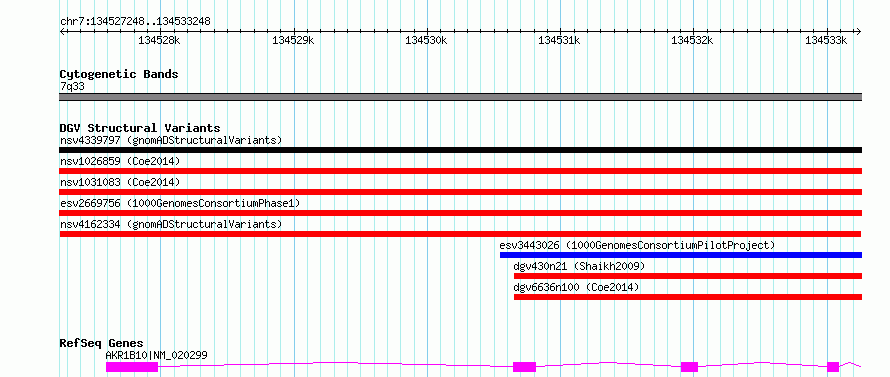Open the nsv1031083 (Coe2014) variant label
The image size is (890, 377).
120,182
